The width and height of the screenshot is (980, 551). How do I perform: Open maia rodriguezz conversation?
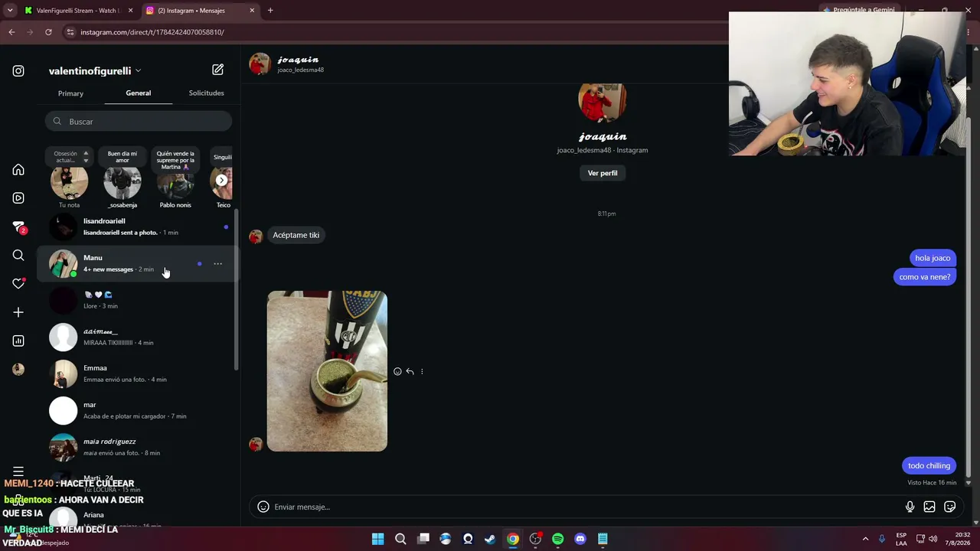coord(139,448)
